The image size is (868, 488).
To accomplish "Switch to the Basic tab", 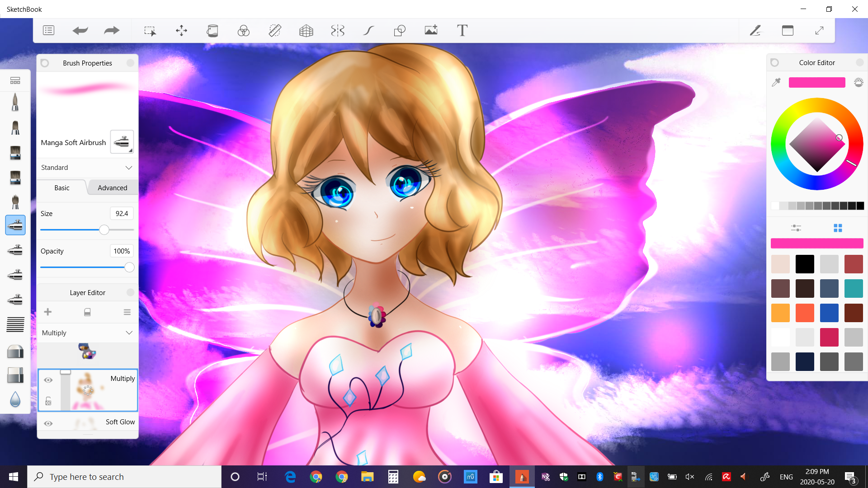I will pyautogui.click(x=62, y=188).
